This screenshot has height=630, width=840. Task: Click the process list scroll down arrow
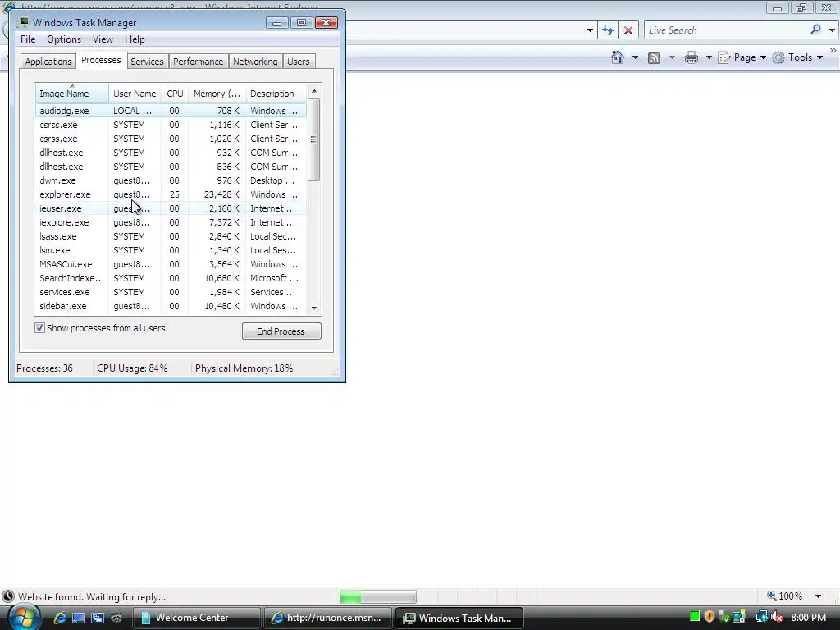pyautogui.click(x=314, y=308)
